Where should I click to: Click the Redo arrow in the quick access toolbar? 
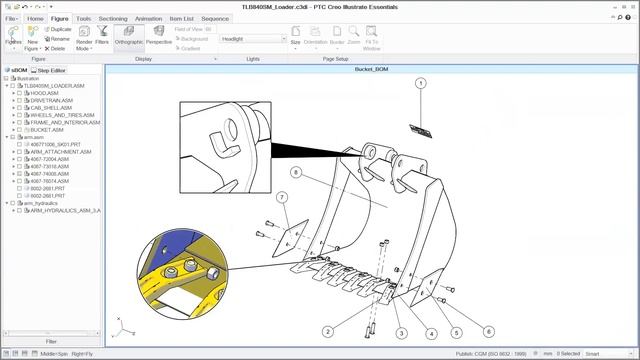pos(38,7)
